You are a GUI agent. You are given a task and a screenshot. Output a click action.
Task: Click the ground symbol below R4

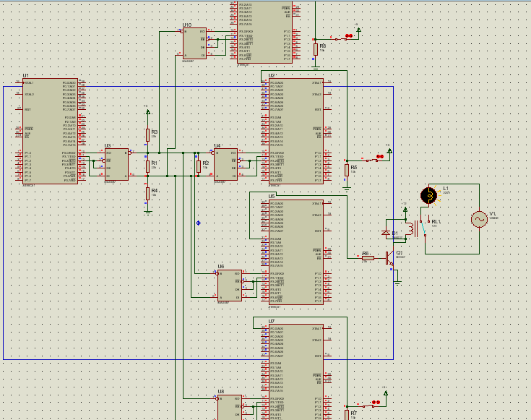click(x=147, y=213)
